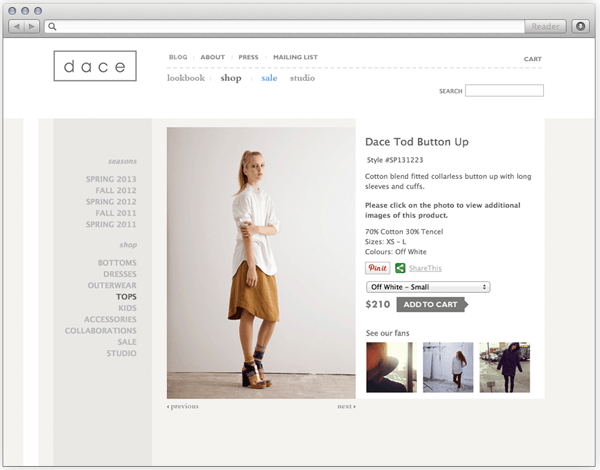Open the lookbook page
Image resolution: width=600 pixels, height=470 pixels.
pos(186,78)
